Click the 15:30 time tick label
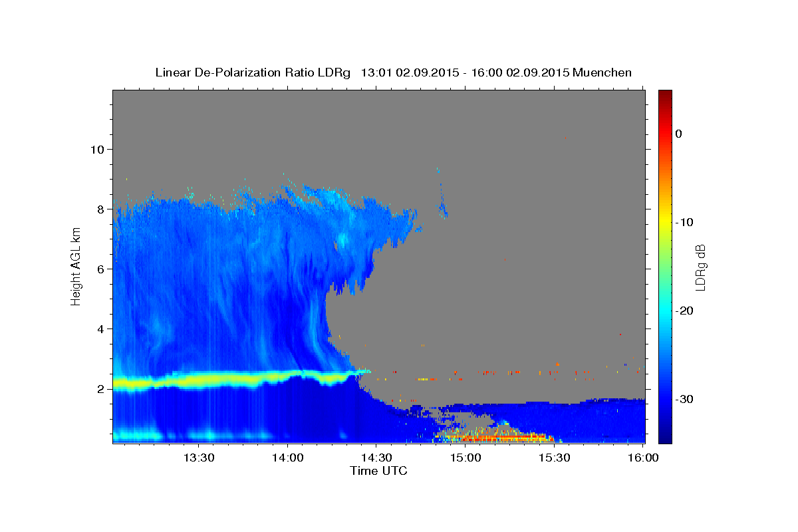 [x=555, y=458]
